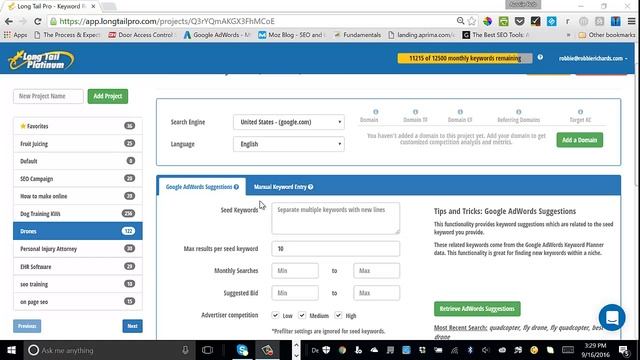Click the Cortana microphone icon
This screenshot has width=640, height=360.
pyautogui.click(x=185, y=350)
